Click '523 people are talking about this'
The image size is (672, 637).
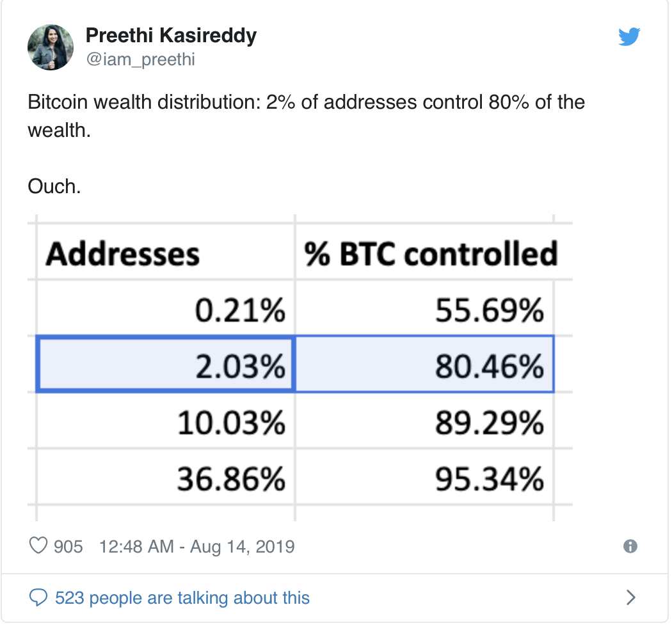click(x=182, y=597)
